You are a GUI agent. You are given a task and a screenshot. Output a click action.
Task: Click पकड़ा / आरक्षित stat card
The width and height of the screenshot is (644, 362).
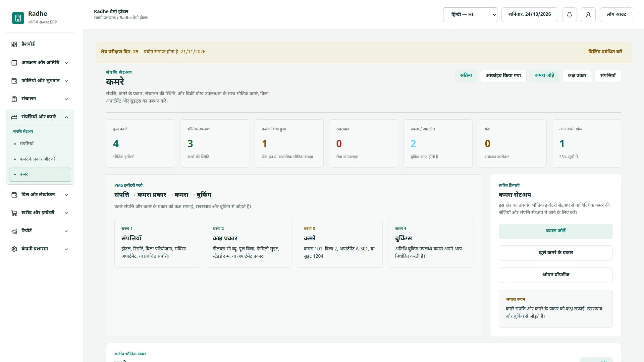pyautogui.click(x=438, y=143)
